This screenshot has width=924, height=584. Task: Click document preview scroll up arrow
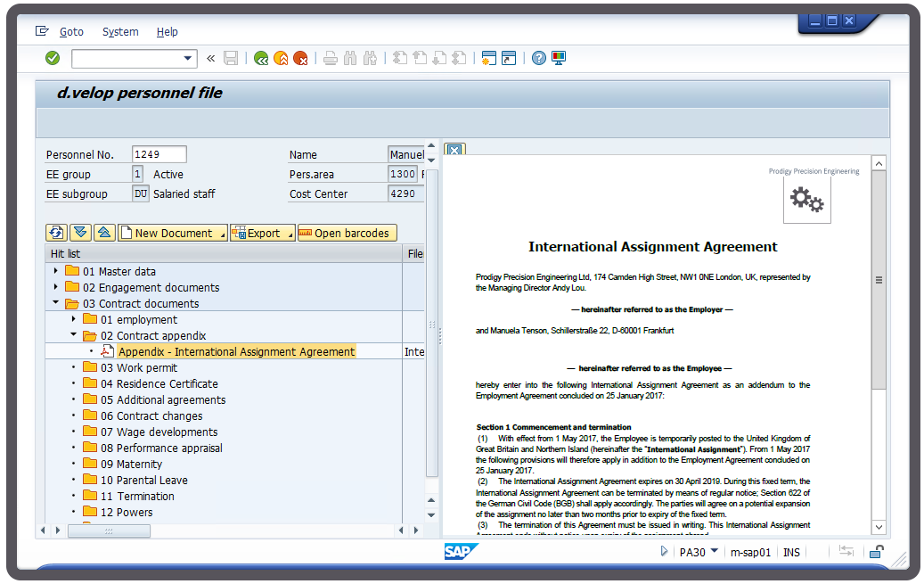pos(879,163)
